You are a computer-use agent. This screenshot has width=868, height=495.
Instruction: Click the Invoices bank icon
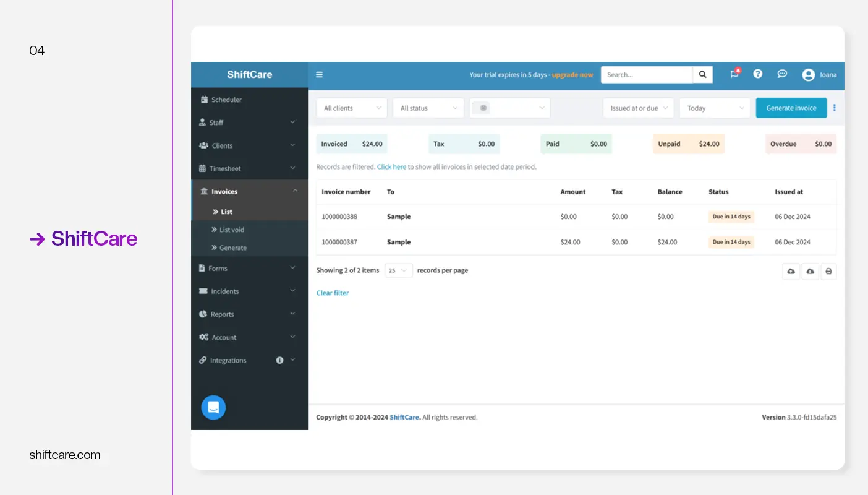pos(204,192)
